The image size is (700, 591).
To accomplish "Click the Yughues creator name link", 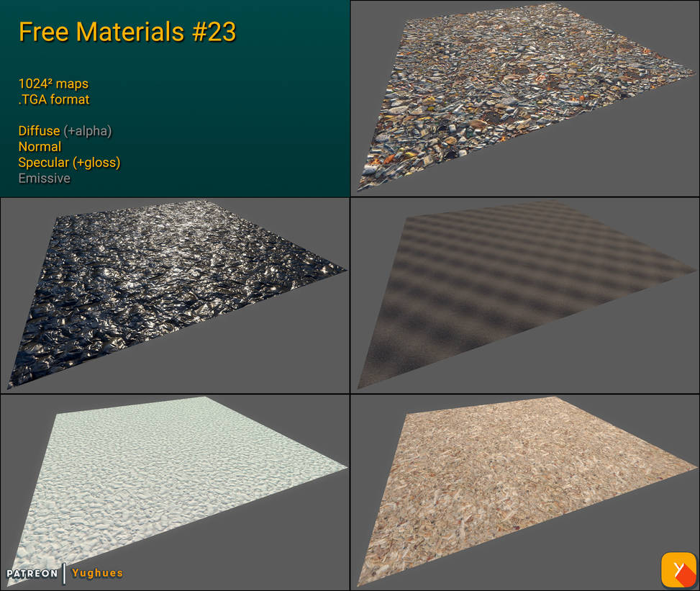I will click(96, 573).
